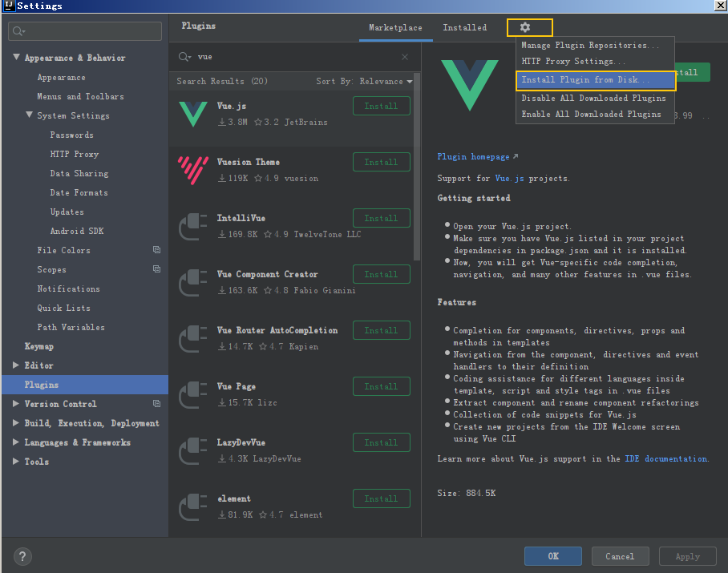Screen dimensions: 728x573
Task: Expand Build, Execution, Deployment section
Action: 16,422
